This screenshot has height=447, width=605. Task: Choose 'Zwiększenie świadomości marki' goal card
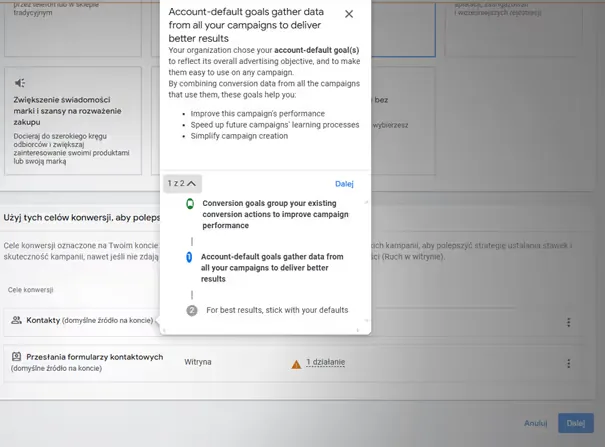(73, 121)
